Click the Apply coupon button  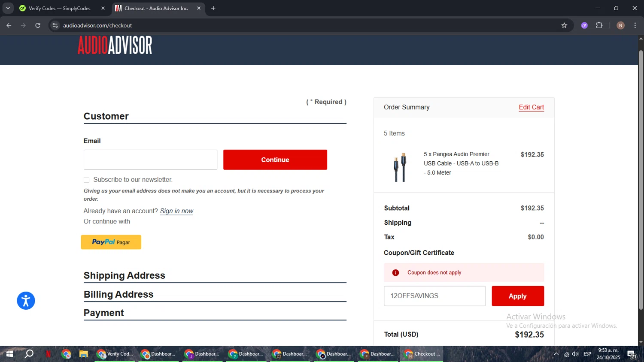coord(518,296)
